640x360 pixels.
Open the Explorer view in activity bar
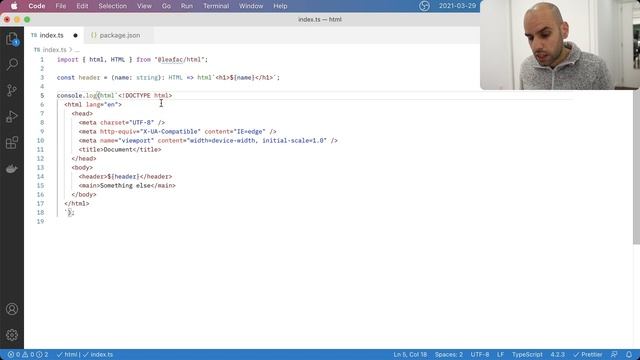coord(12,39)
